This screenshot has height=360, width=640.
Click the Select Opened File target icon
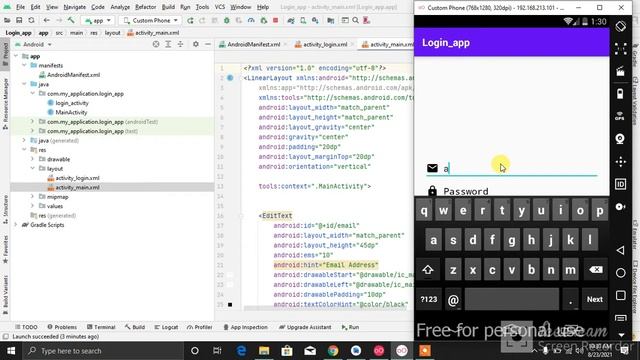(156, 44)
